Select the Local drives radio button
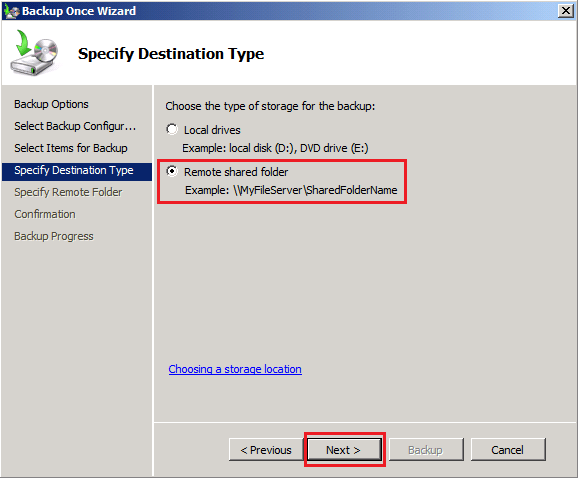This screenshot has width=578, height=478. 172,129
